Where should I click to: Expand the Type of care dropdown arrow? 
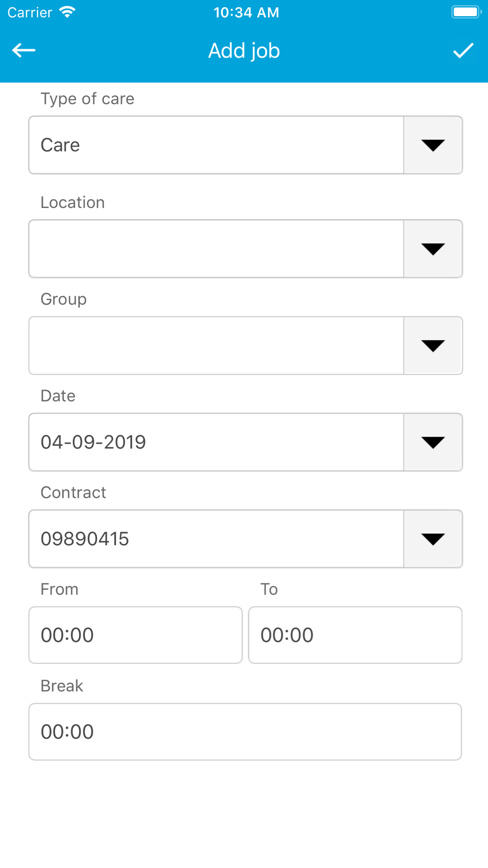(x=433, y=145)
